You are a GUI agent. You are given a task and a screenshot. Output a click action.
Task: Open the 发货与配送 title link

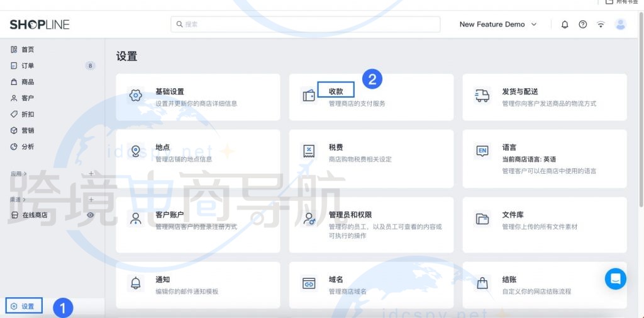pos(520,91)
